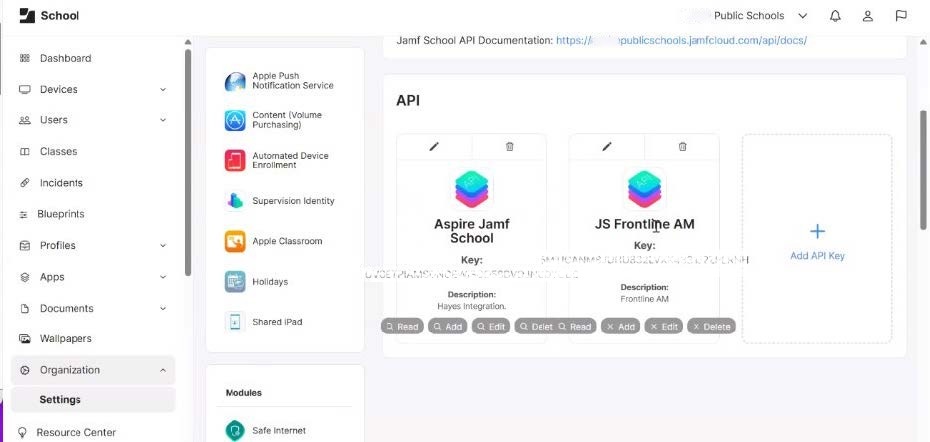Expand the Documents submenu chevron
Image resolution: width=930 pixels, height=442 pixels.
[163, 309]
